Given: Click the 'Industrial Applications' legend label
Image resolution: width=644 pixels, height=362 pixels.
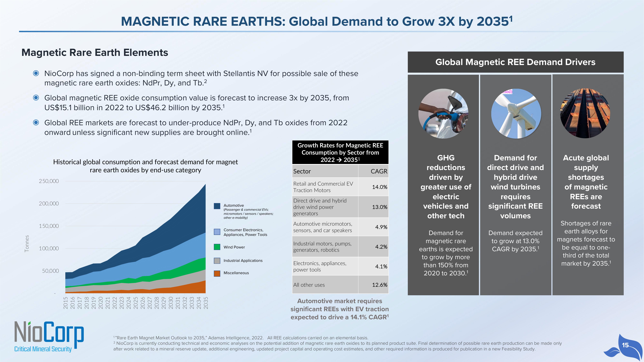Looking at the screenshot, I should tap(243, 261).
